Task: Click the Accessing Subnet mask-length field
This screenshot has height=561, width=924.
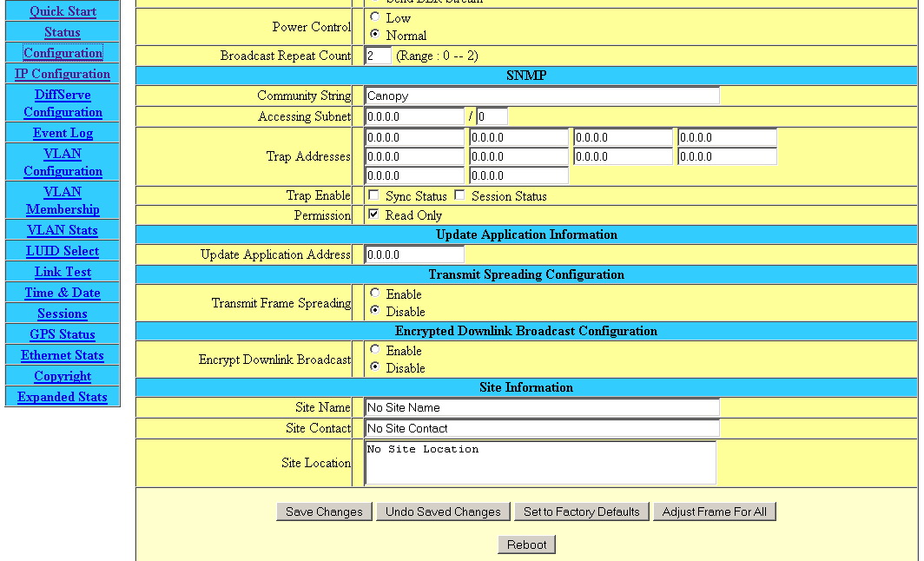Action: 492,116
